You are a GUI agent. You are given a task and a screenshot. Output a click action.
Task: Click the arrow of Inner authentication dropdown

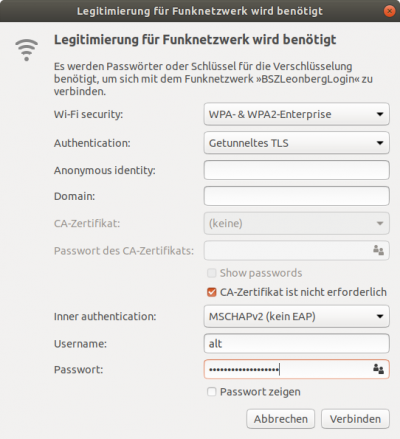[x=380, y=316]
